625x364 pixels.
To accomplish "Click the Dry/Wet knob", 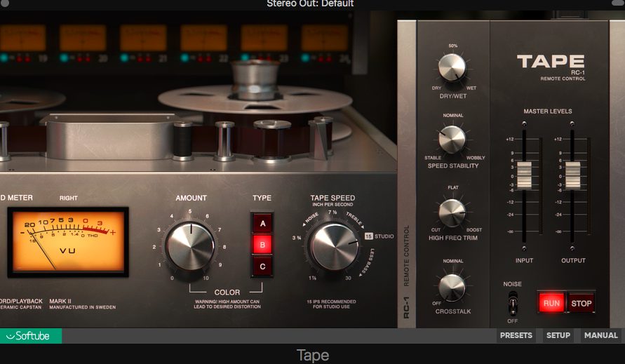I will (452, 67).
